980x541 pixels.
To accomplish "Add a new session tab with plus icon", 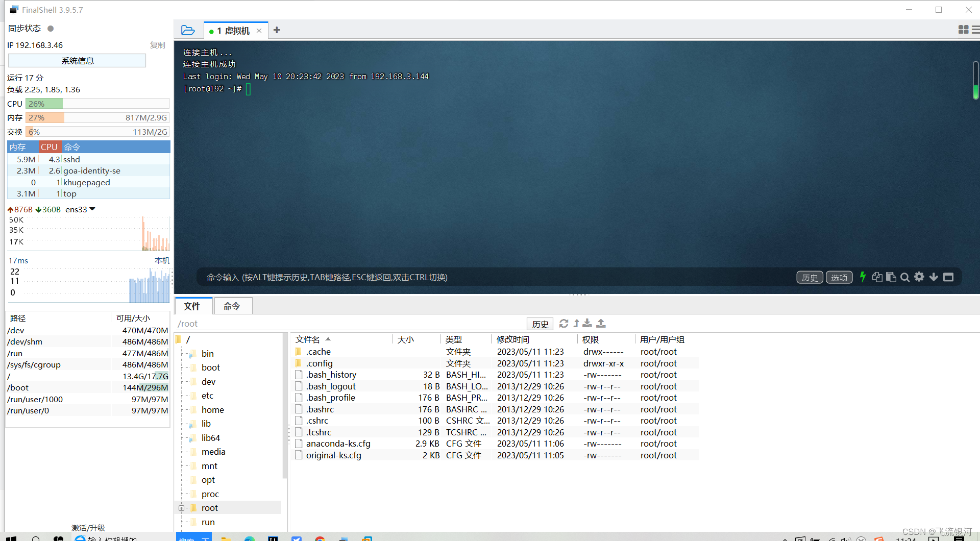I will pyautogui.click(x=277, y=30).
